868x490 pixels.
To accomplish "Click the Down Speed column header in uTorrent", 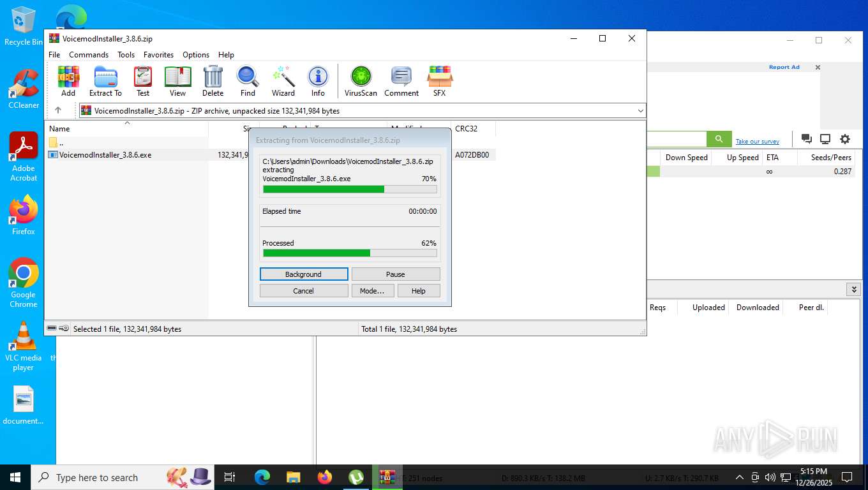I will tap(686, 158).
